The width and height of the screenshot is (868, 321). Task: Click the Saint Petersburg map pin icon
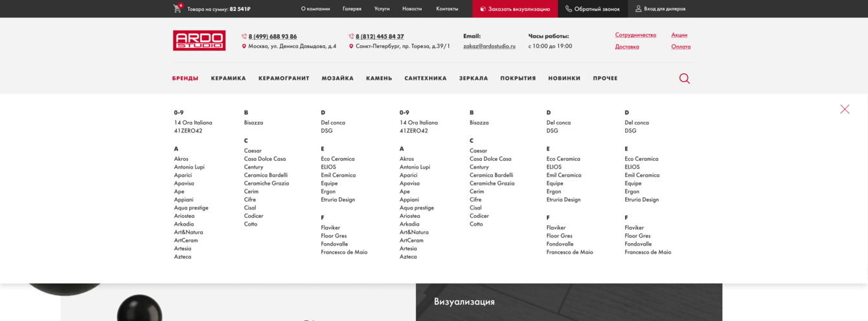[x=351, y=46]
